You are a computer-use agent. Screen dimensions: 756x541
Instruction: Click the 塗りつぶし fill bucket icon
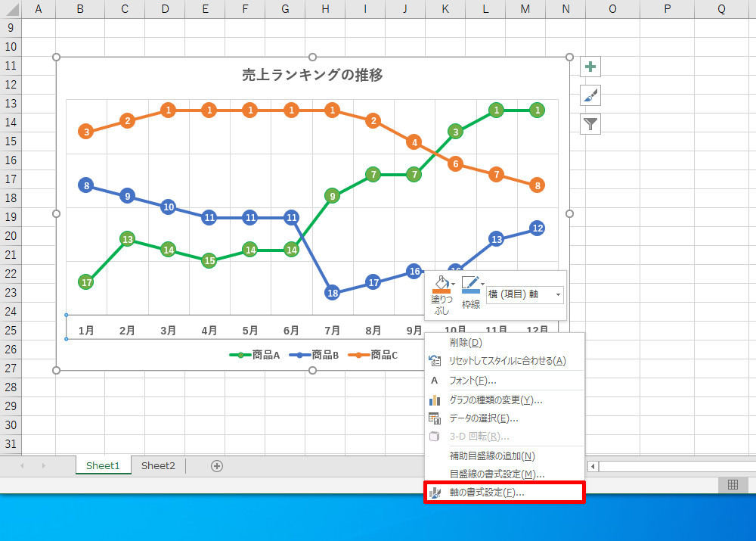442,284
